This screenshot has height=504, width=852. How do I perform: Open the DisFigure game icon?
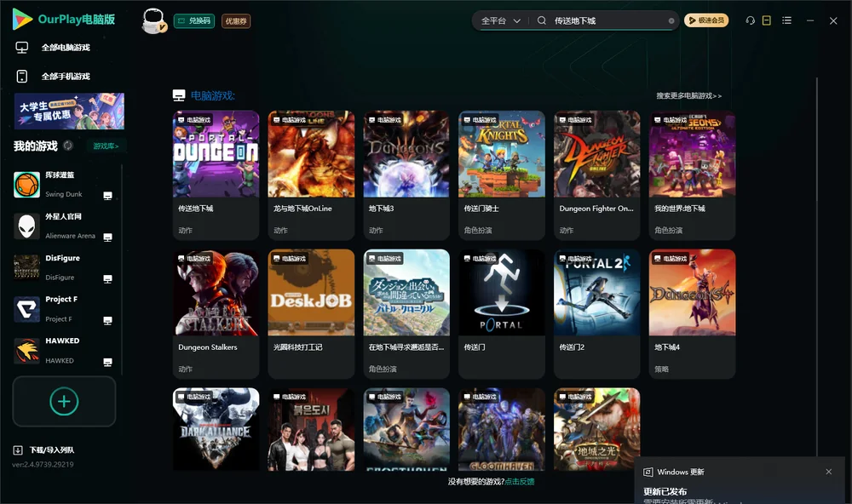pos(26,267)
